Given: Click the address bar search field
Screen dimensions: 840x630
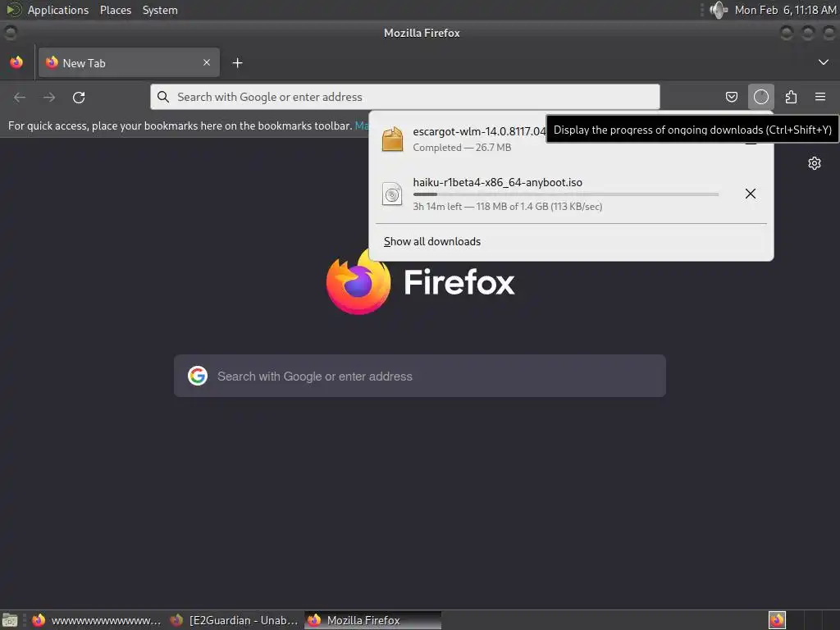Looking at the screenshot, I should (405, 97).
